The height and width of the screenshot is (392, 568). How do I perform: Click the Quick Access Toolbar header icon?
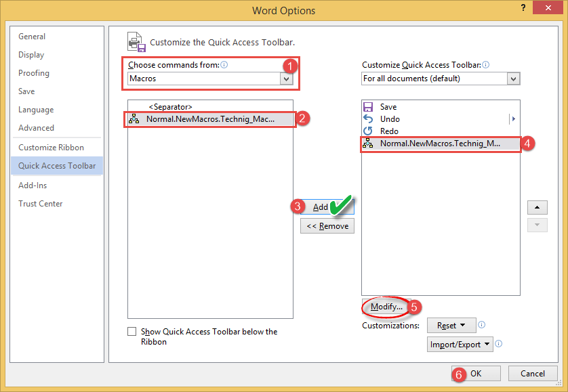[x=135, y=41]
